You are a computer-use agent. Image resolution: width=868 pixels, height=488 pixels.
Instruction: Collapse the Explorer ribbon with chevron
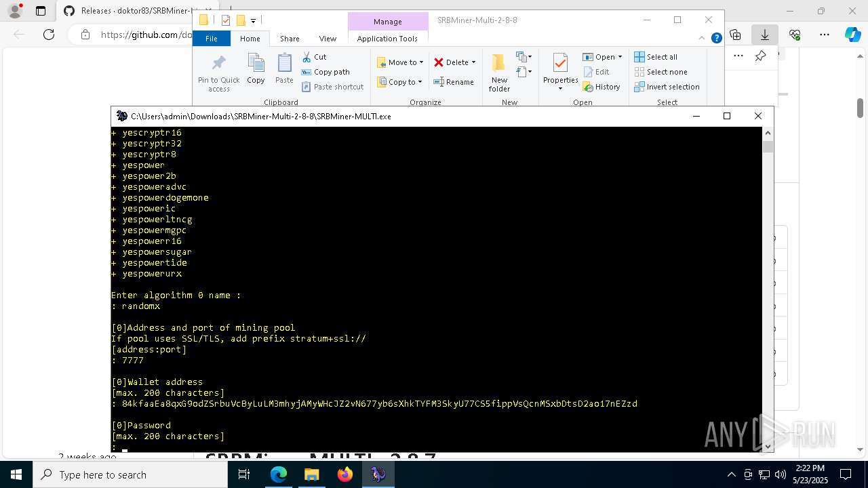703,39
